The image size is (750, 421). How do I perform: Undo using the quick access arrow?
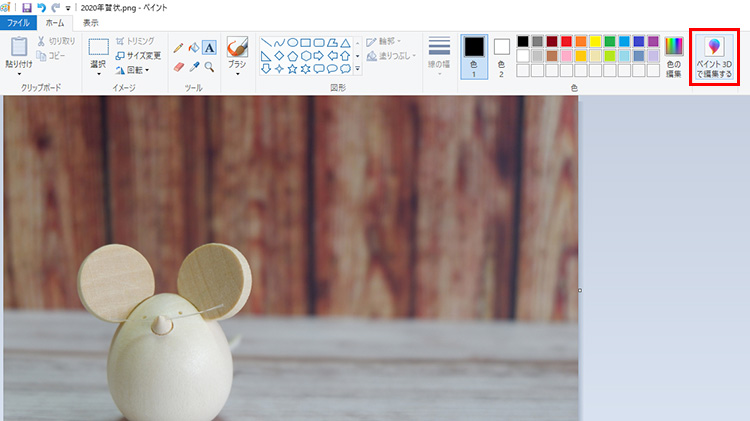pos(41,6)
